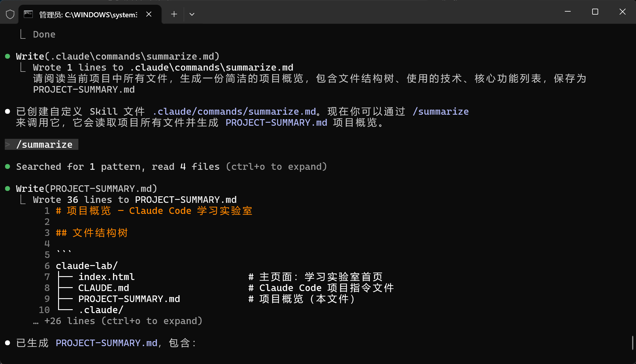Click the comment '# 主页面: 学习实验室首页'
The image size is (636, 364).
pyautogui.click(x=316, y=277)
